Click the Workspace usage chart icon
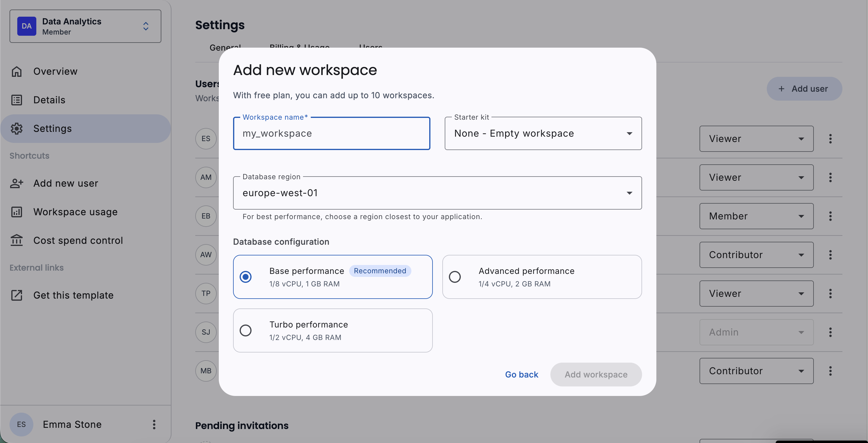 [16, 212]
